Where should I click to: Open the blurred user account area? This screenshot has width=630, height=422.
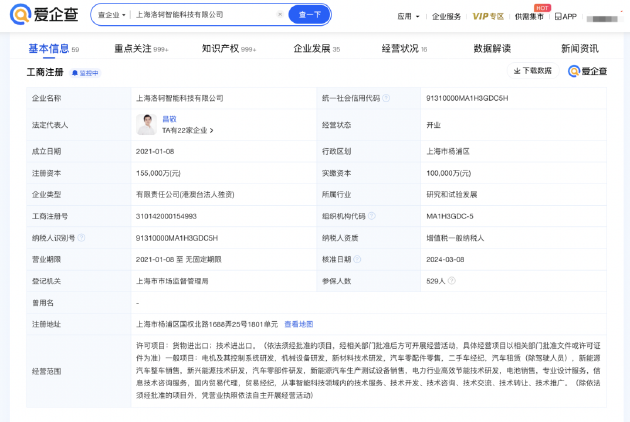coord(602,18)
